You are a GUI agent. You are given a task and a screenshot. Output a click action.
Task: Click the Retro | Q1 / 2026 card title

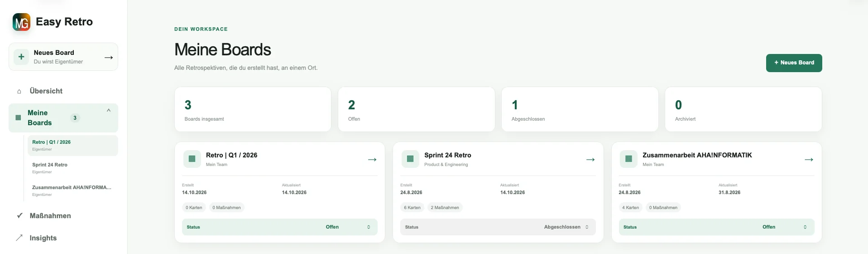click(x=231, y=155)
